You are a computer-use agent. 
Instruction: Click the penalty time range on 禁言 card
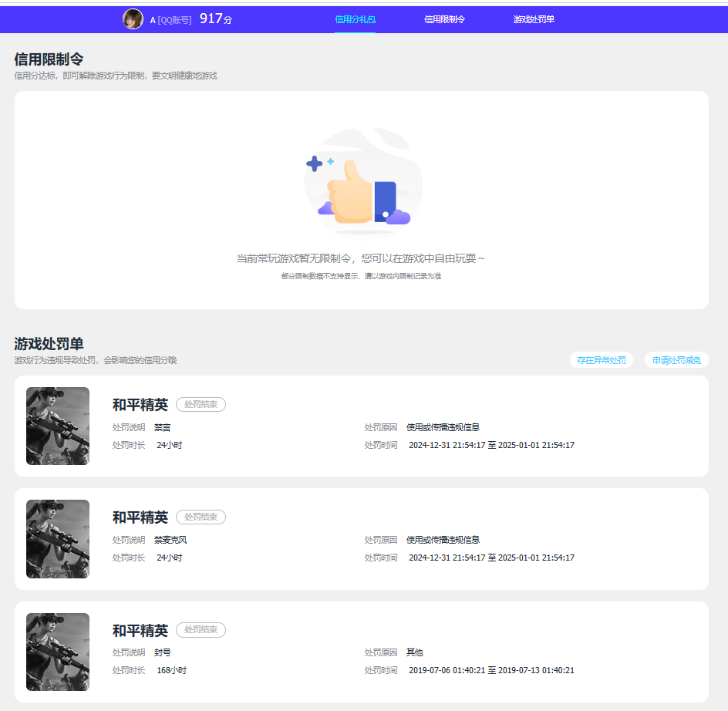[492, 445]
